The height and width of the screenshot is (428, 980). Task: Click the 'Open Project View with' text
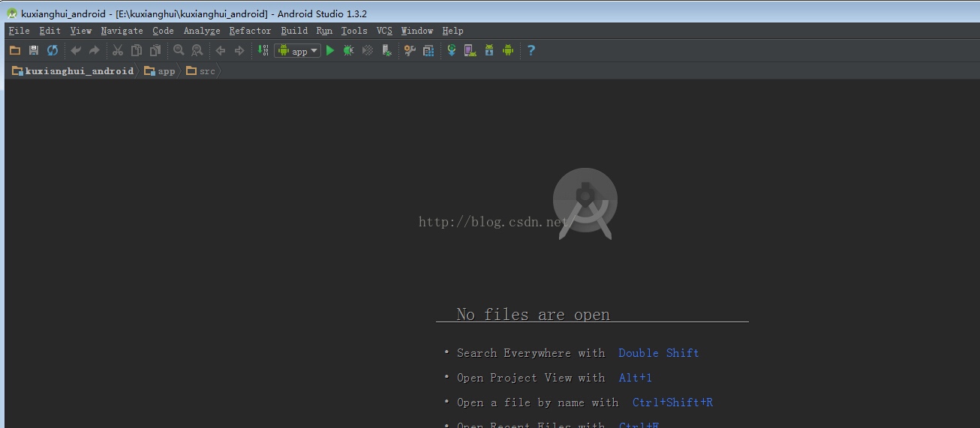click(x=531, y=378)
